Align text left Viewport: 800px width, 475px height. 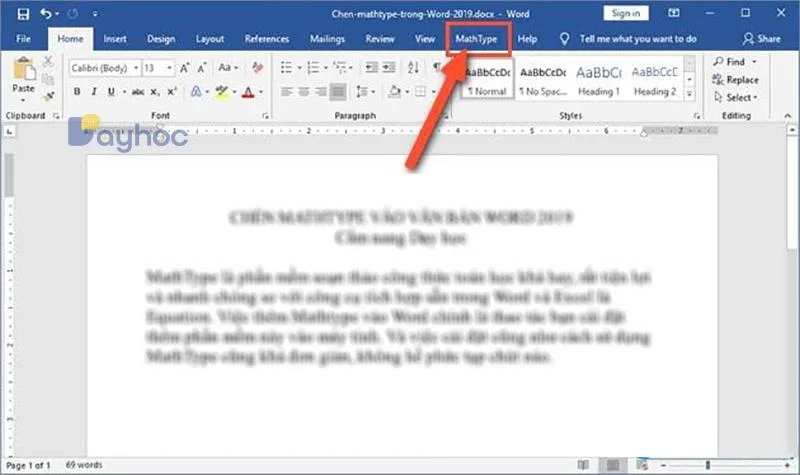(x=287, y=92)
